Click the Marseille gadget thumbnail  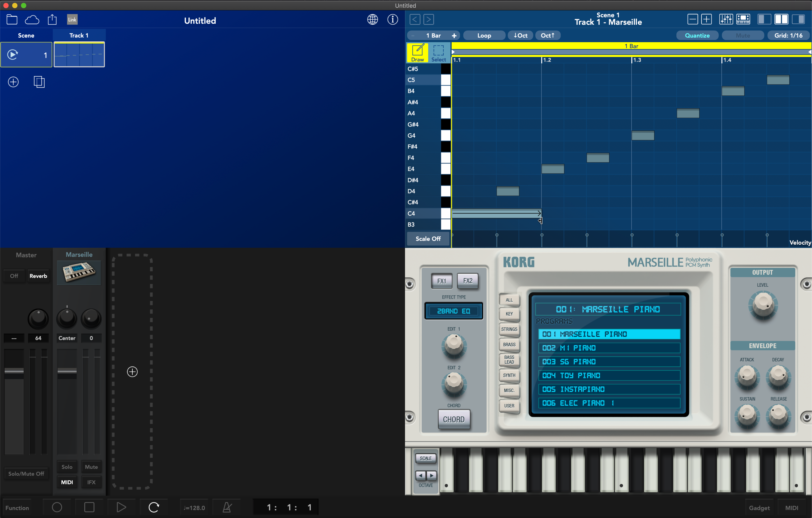click(79, 272)
